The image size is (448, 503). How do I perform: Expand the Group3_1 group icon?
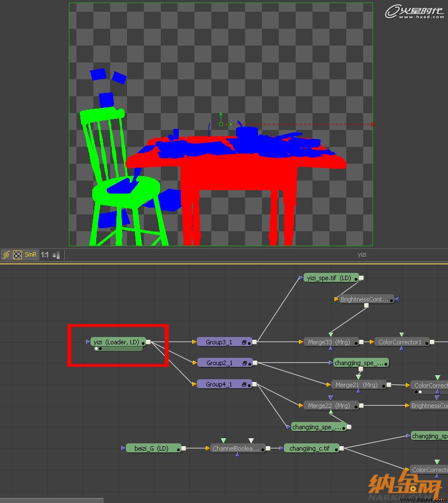tap(244, 342)
